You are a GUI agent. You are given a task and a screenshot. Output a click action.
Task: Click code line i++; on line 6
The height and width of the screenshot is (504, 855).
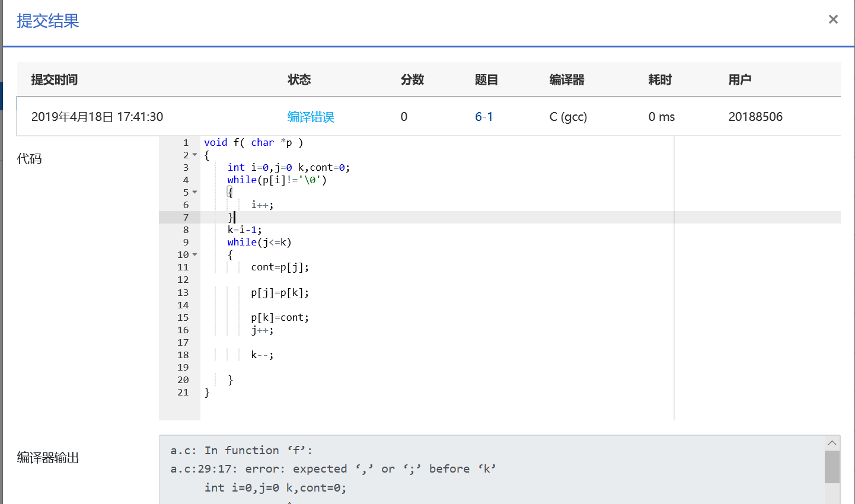[x=262, y=205]
